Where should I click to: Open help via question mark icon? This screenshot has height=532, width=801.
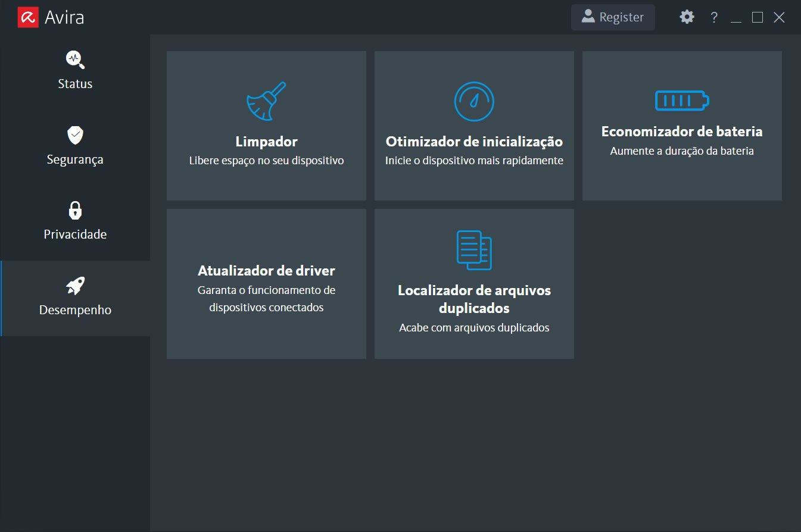pos(714,17)
